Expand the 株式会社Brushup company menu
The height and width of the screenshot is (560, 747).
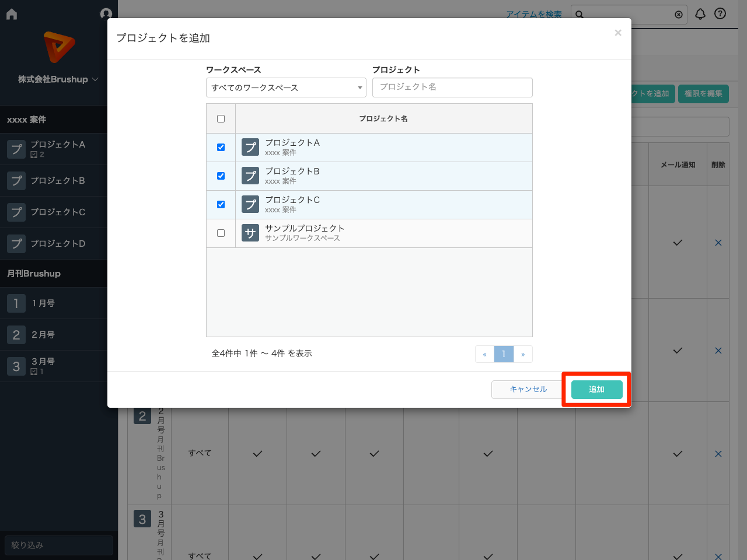click(58, 79)
